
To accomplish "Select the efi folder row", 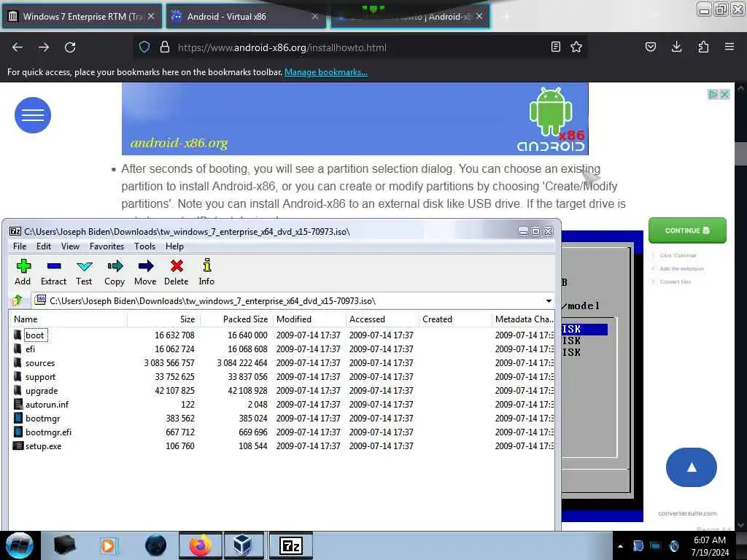I will tap(282, 349).
